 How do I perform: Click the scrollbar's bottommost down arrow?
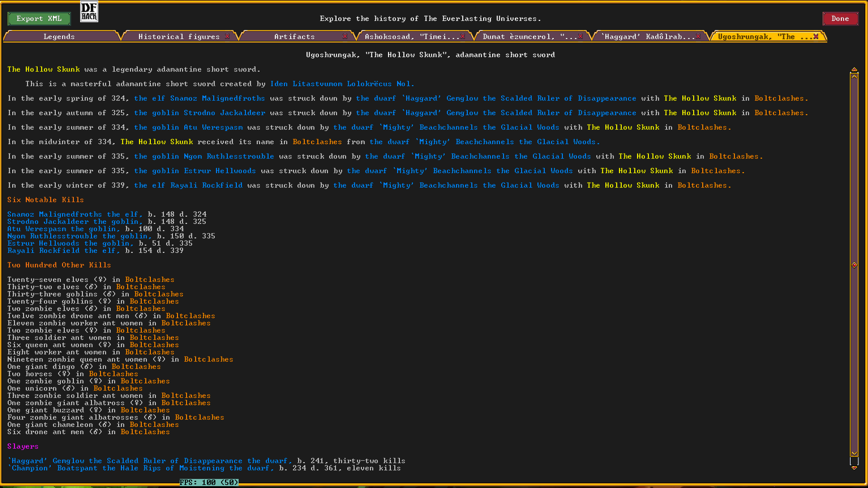(854, 468)
